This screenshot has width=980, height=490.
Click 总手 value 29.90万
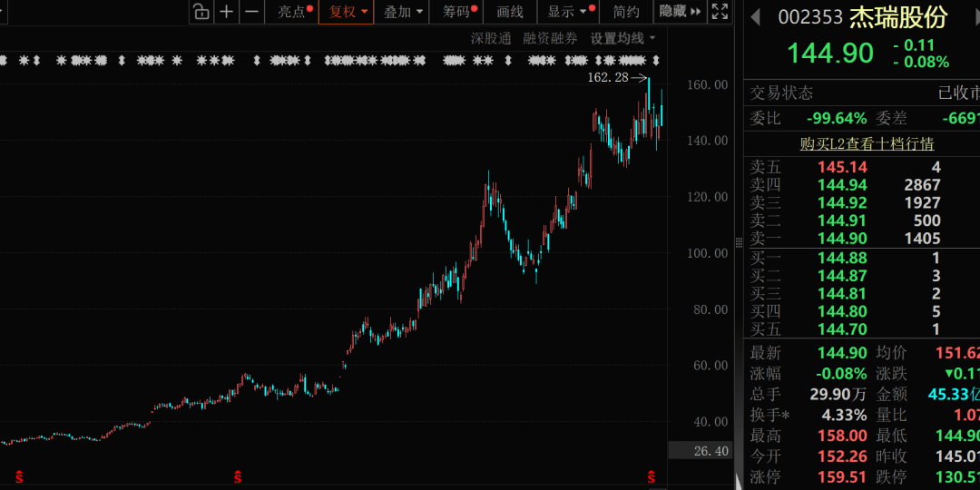click(839, 395)
